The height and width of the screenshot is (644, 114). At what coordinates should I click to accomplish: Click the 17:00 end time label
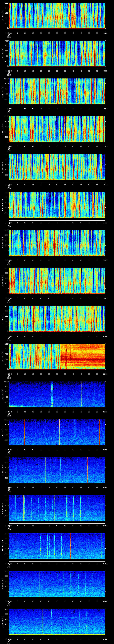(x=105, y=601)
